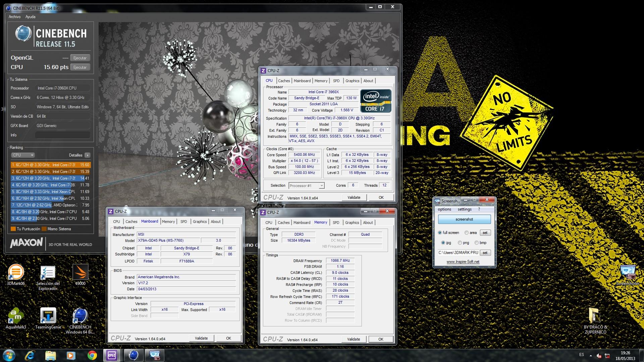Open Processor #1 selection dropdown
Screen dimensions: 644x362
pyautogui.click(x=306, y=186)
